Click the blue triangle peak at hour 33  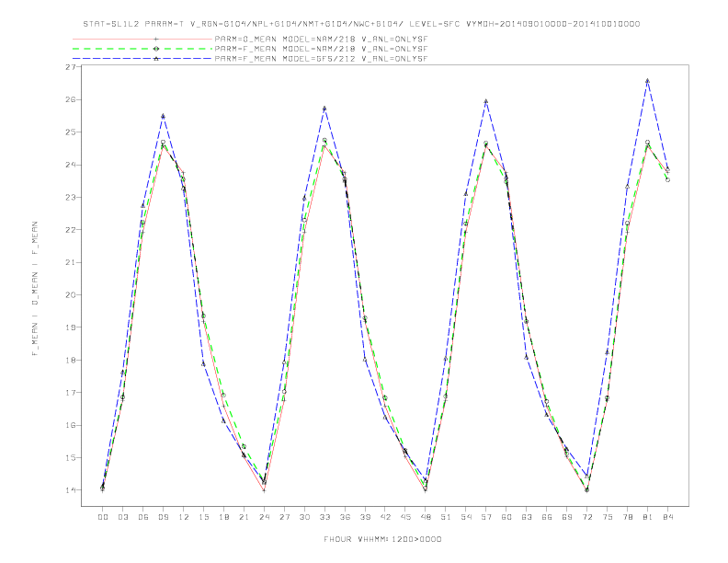[324, 109]
